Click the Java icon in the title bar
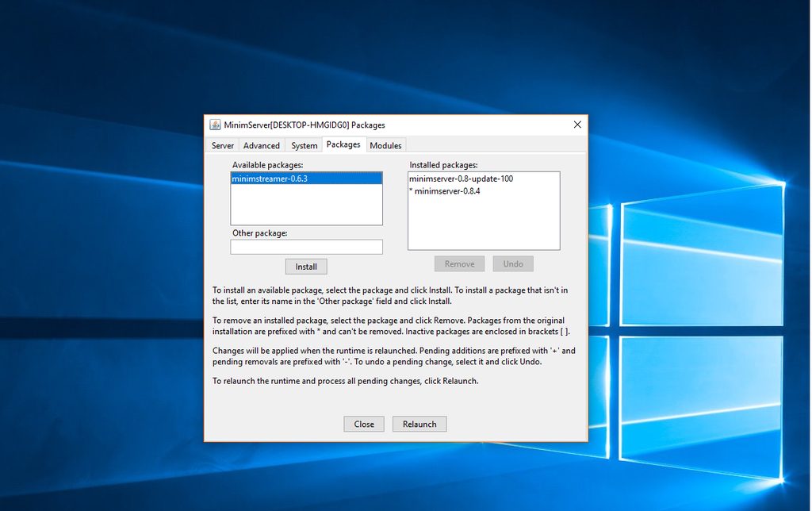This screenshot has width=812, height=511. point(215,125)
